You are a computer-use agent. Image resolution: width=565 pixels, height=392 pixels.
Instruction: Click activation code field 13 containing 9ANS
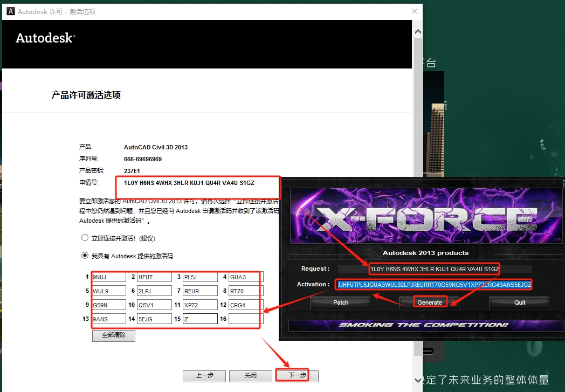point(109,319)
